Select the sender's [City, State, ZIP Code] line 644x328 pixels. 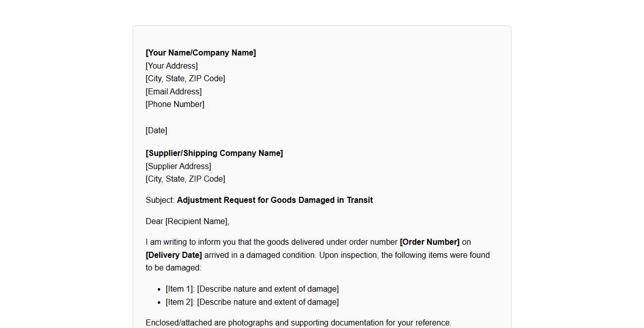point(185,79)
